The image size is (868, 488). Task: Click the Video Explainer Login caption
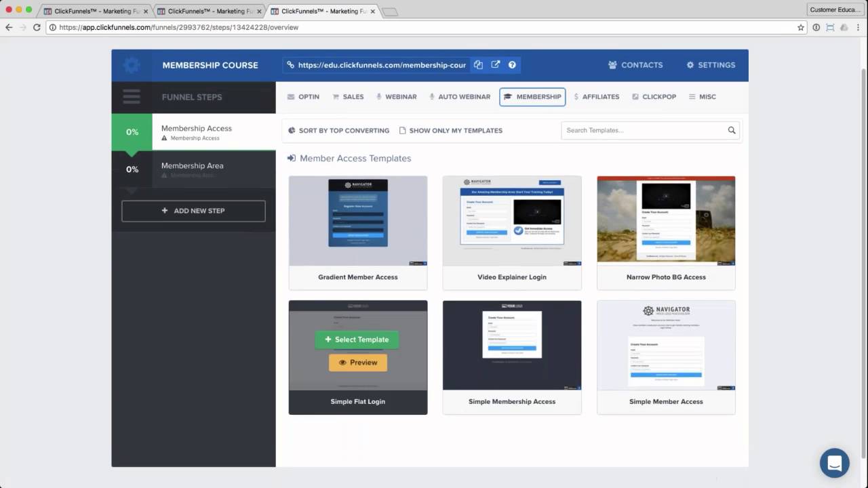click(x=512, y=277)
